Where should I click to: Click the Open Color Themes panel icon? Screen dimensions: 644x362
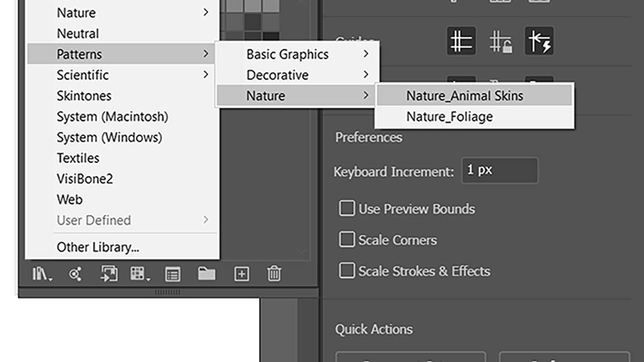76,275
